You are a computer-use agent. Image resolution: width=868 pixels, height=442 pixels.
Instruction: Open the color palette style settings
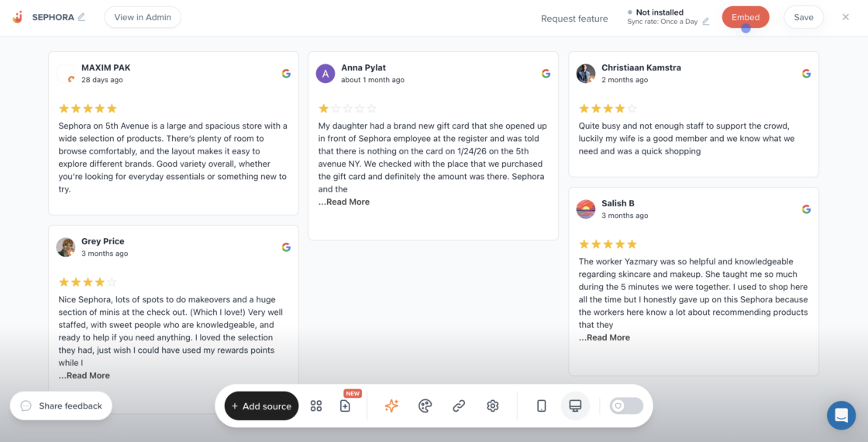pyautogui.click(x=425, y=406)
